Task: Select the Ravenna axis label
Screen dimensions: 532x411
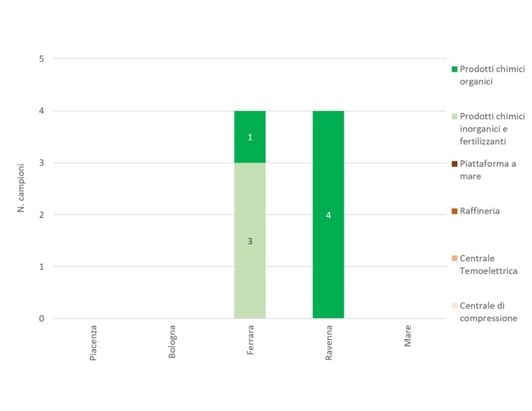Action: click(x=329, y=343)
